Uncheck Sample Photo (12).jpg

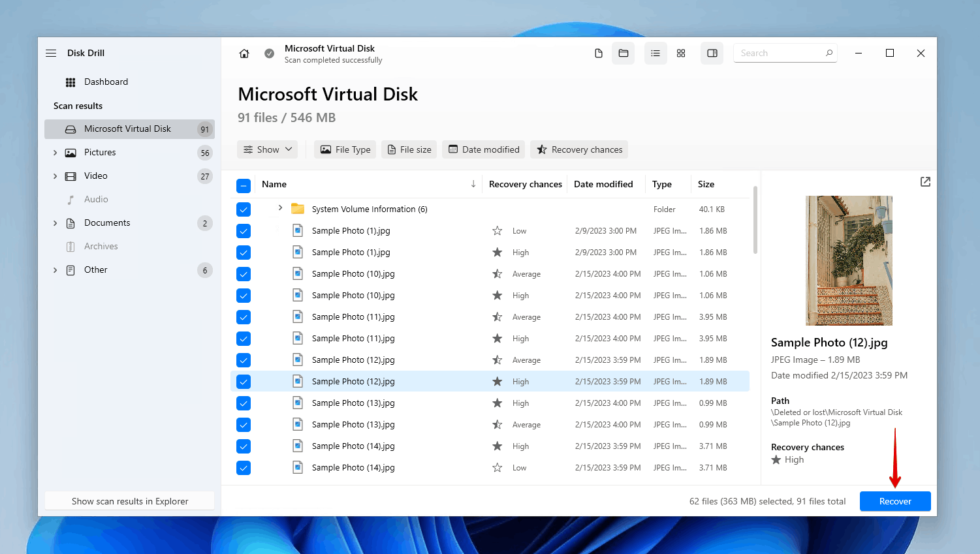click(x=243, y=381)
